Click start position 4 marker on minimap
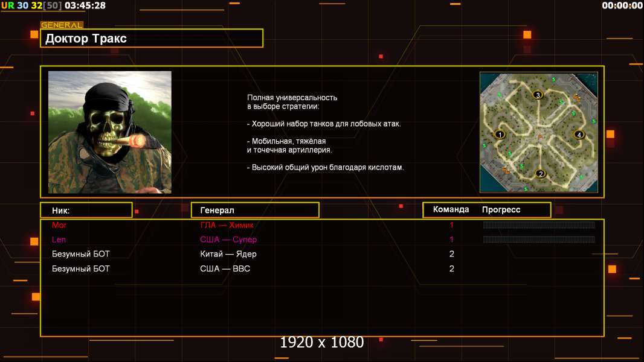Screen dimensions: 644x362 coord(579,134)
